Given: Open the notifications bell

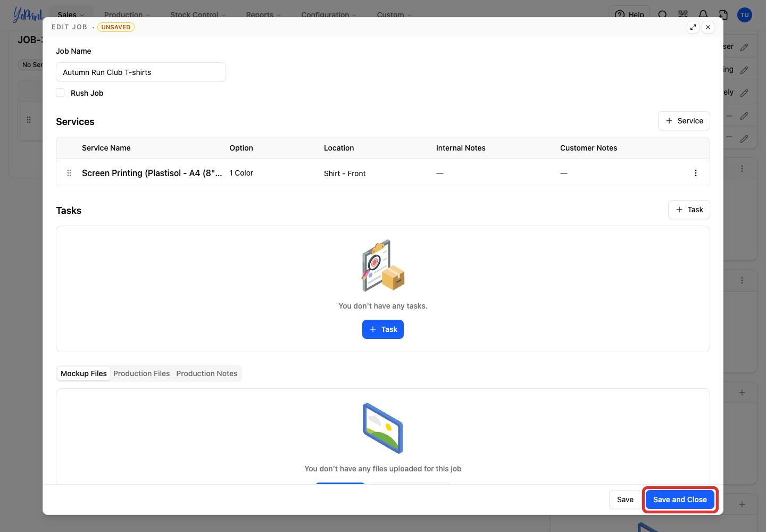Looking at the screenshot, I should (x=703, y=14).
